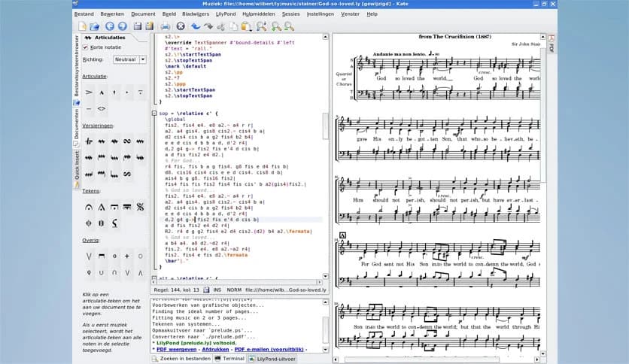Insert the coda sign
This screenshot has height=364, width=629.
click(89, 223)
